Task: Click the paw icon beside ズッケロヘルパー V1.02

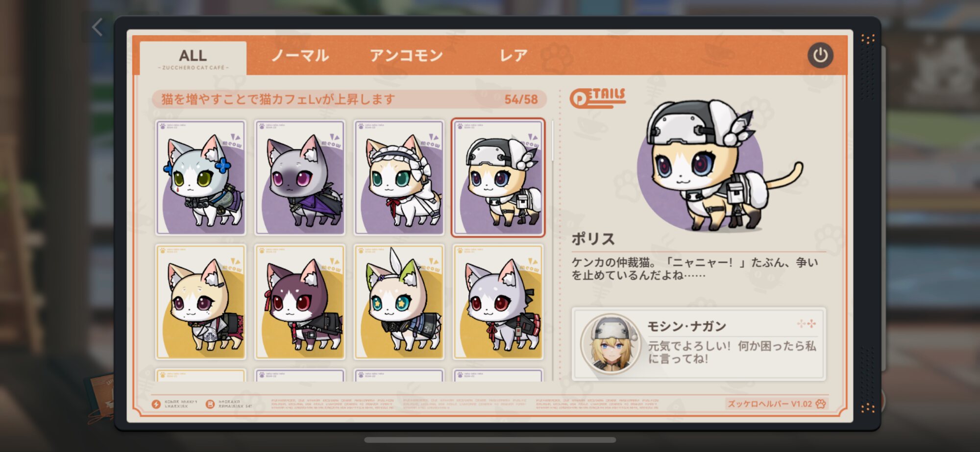Action: (821, 404)
